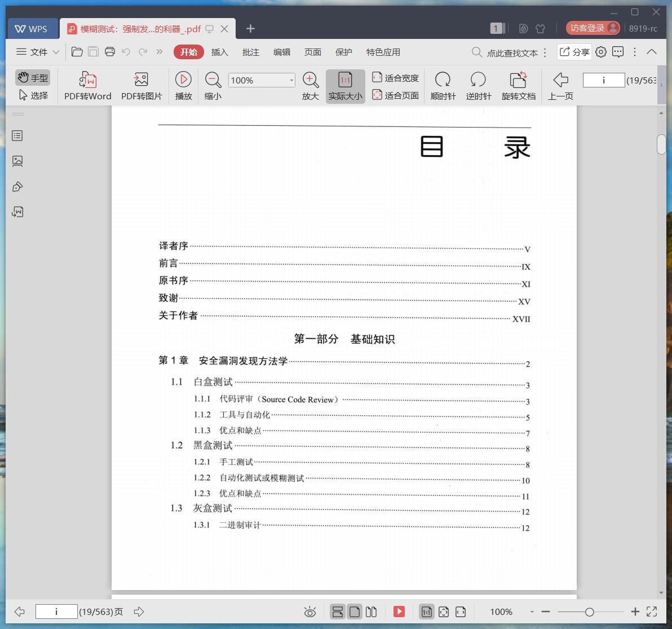Image resolution: width=672 pixels, height=629 pixels.
Task: Click the status bar page number field
Action: 56,612
